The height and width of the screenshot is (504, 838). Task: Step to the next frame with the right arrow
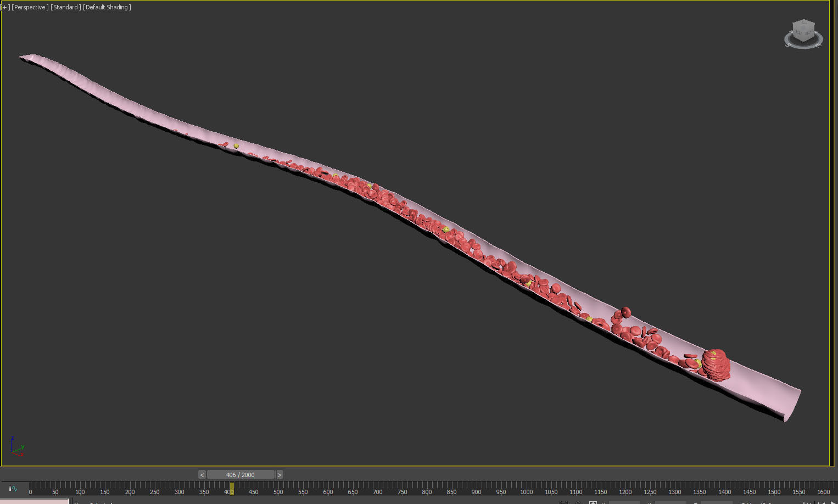tap(280, 475)
